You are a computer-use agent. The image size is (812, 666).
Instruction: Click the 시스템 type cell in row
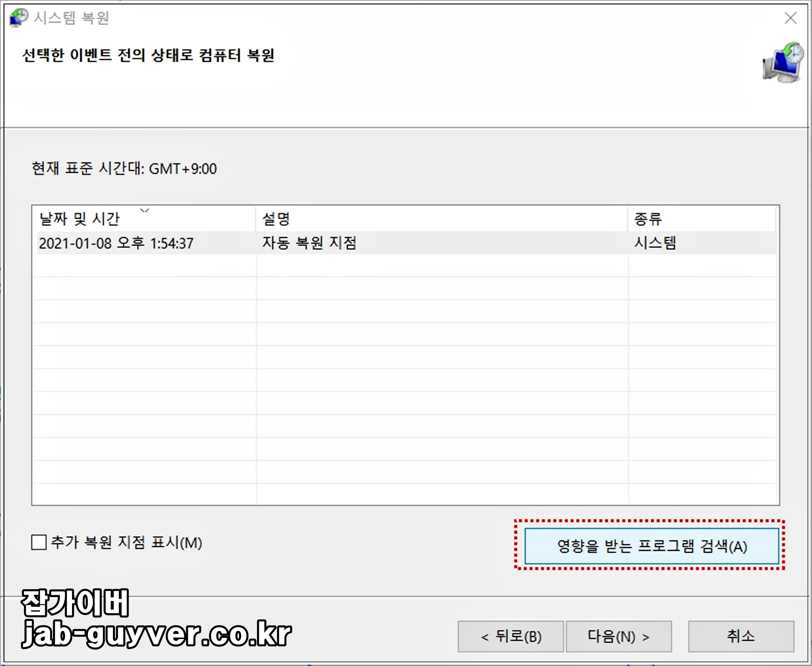tap(655, 243)
